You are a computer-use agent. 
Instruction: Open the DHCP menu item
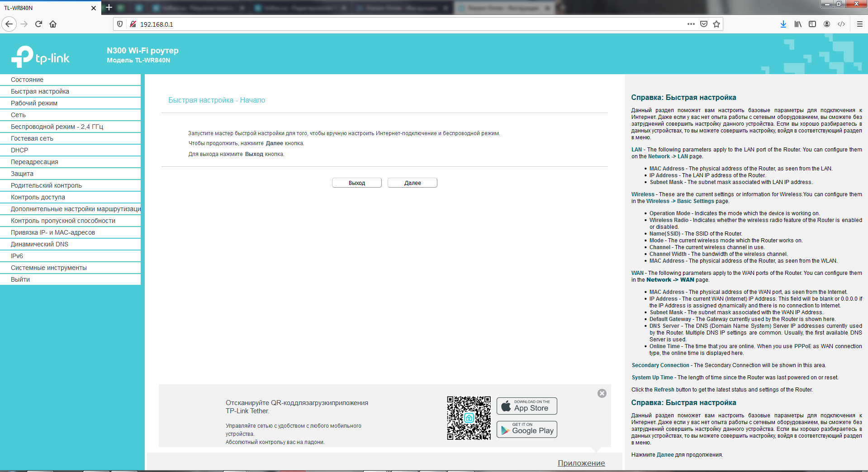tap(70, 150)
